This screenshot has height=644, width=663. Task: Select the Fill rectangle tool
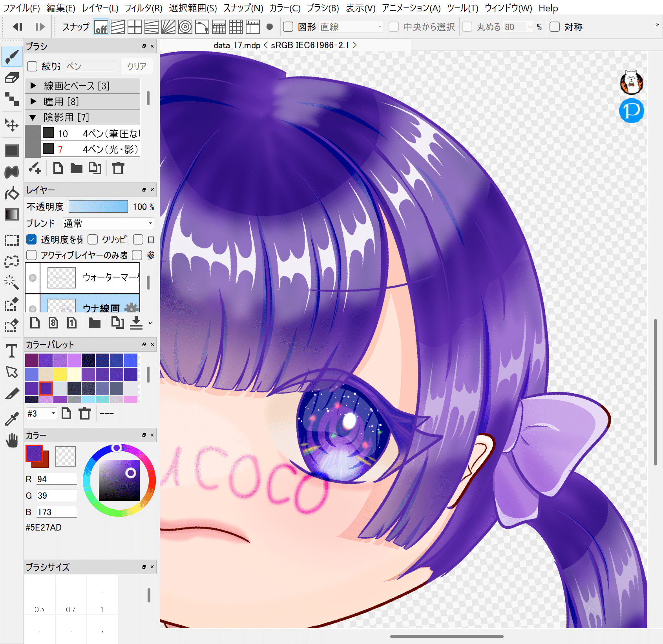click(12, 150)
